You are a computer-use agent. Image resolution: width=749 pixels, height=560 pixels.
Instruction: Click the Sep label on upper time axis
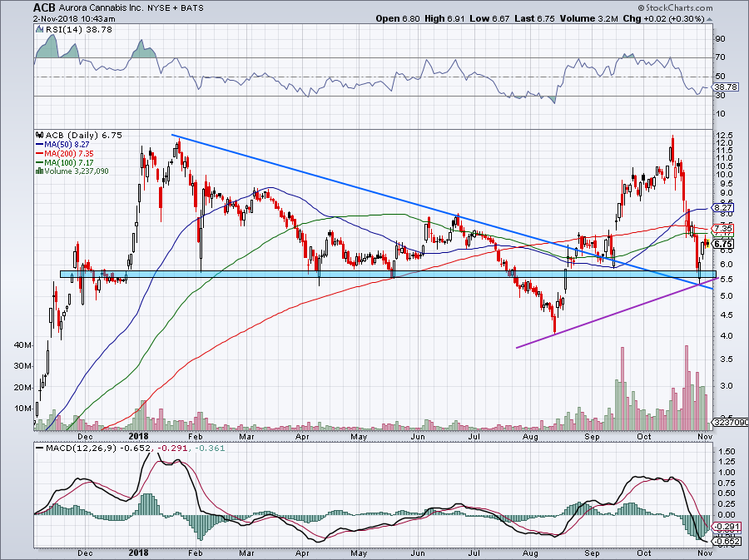click(592, 436)
